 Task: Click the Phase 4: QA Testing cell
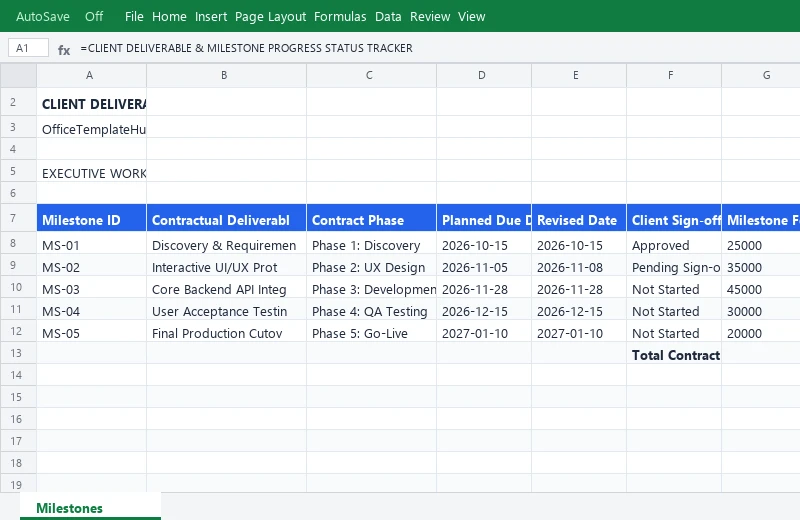371,311
